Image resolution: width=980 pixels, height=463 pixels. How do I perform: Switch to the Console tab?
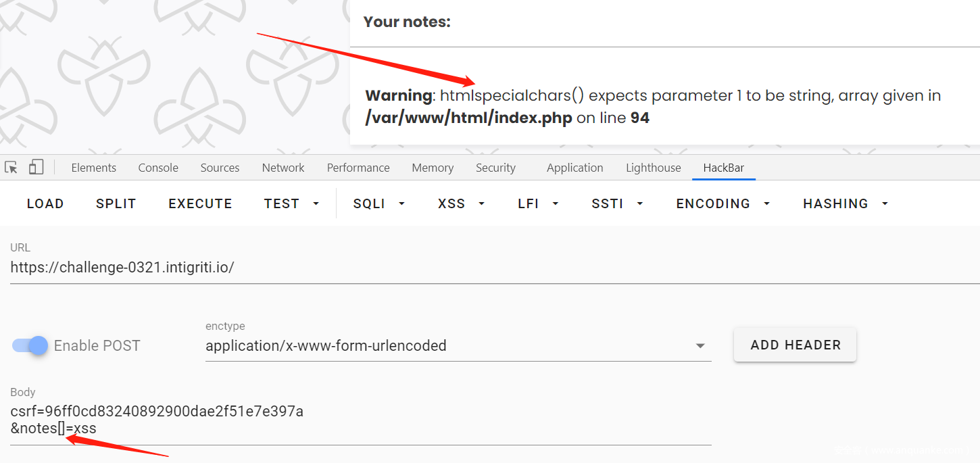tap(158, 168)
